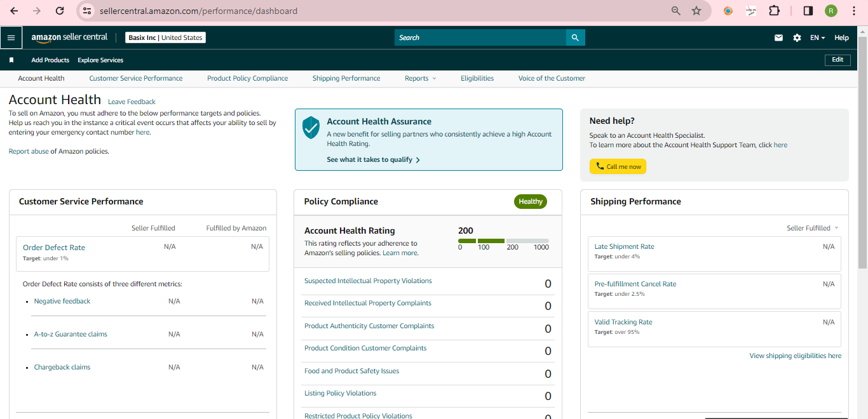Click the Account Health Assurance shield icon

[311, 128]
